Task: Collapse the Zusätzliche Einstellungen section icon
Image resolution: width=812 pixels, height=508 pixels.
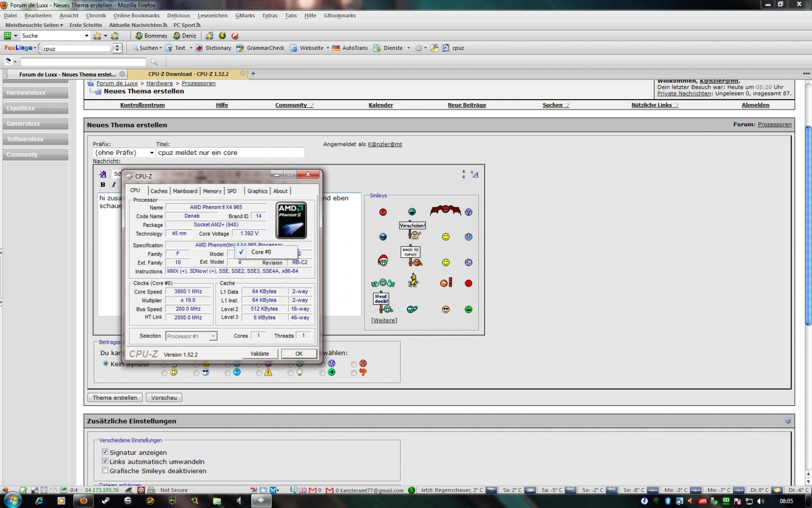Action: [787, 421]
